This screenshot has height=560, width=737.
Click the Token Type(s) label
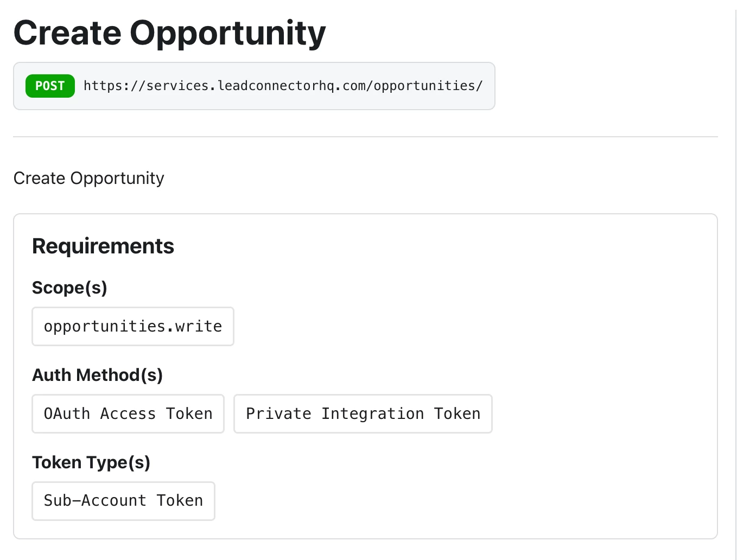point(91,462)
